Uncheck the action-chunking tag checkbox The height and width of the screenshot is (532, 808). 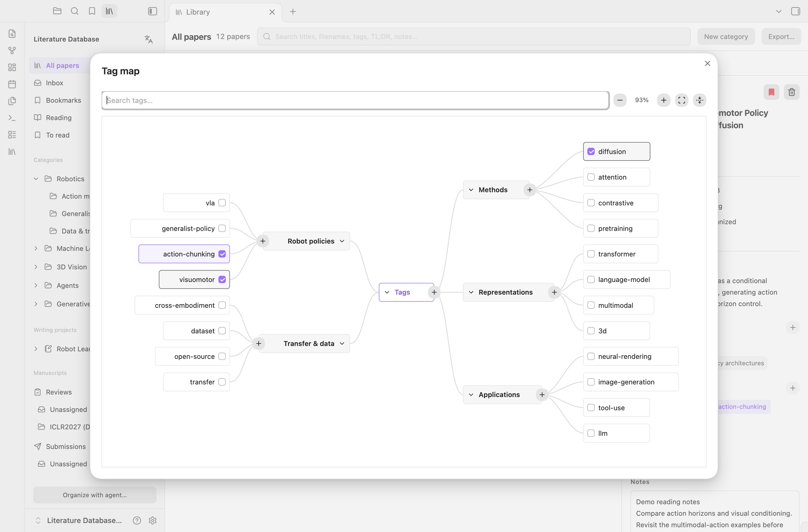222,254
